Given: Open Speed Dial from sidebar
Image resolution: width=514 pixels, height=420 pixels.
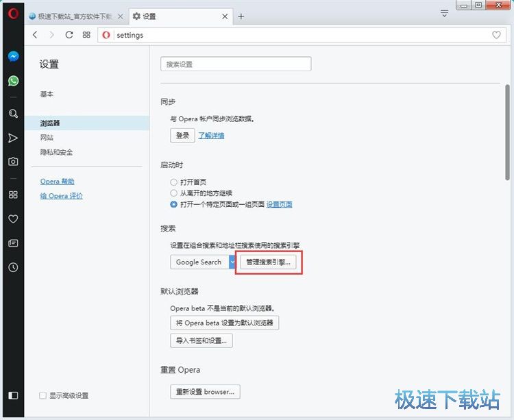Looking at the screenshot, I should (x=13, y=195).
